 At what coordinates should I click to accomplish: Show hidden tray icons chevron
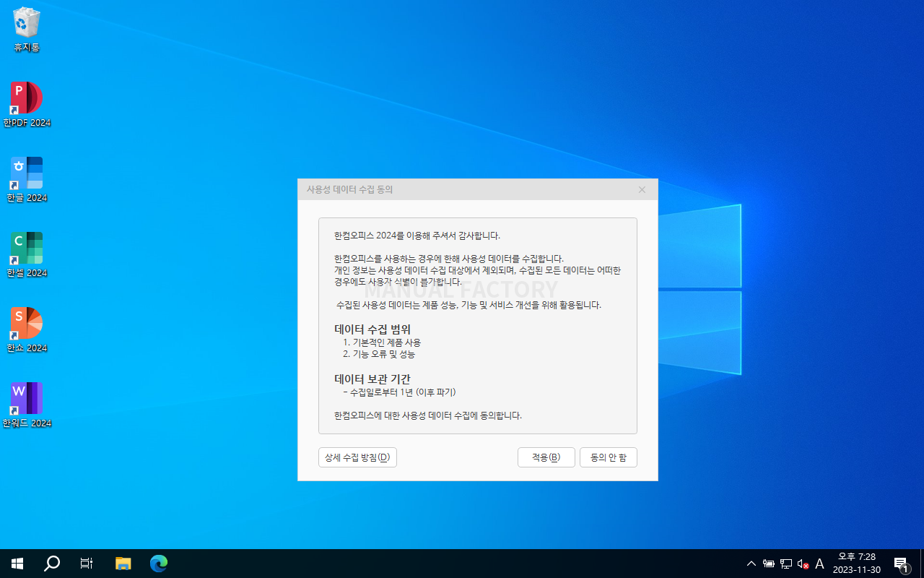[751, 564]
